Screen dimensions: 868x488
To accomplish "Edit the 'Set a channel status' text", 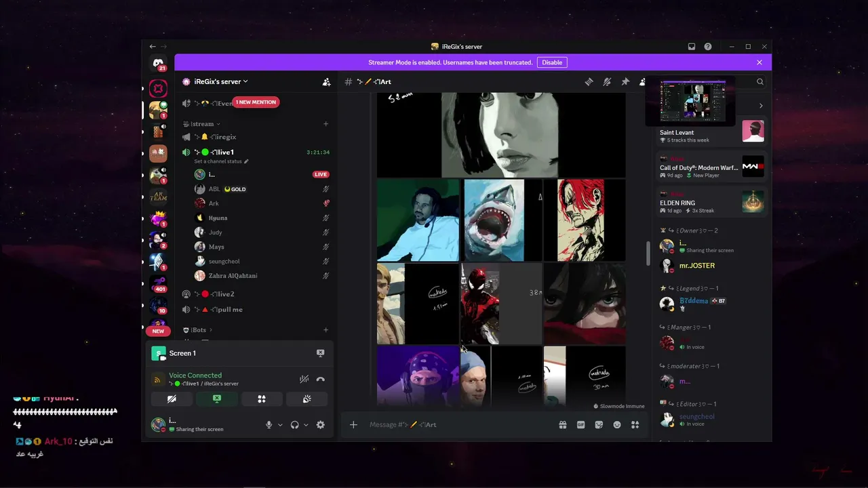I will coord(221,161).
